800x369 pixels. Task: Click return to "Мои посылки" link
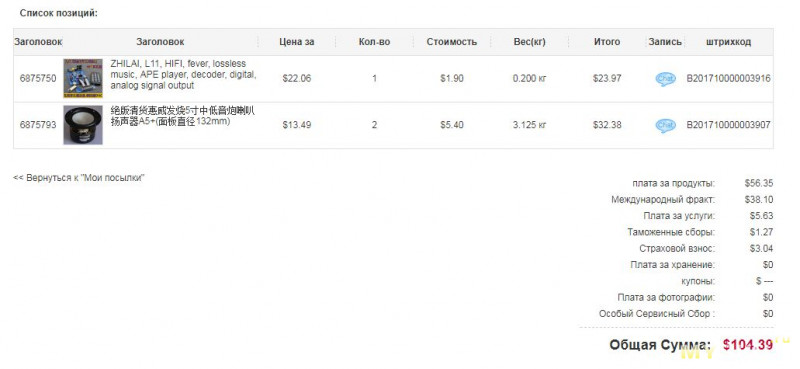tap(79, 178)
